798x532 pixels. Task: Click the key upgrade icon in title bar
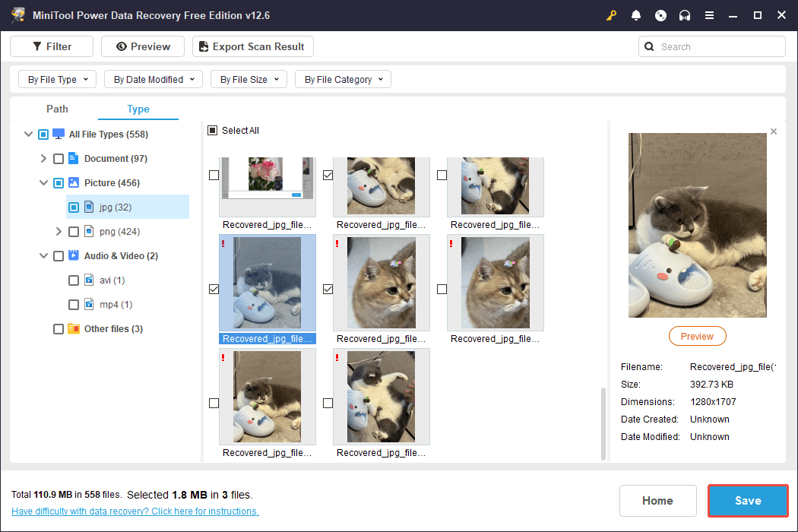611,15
